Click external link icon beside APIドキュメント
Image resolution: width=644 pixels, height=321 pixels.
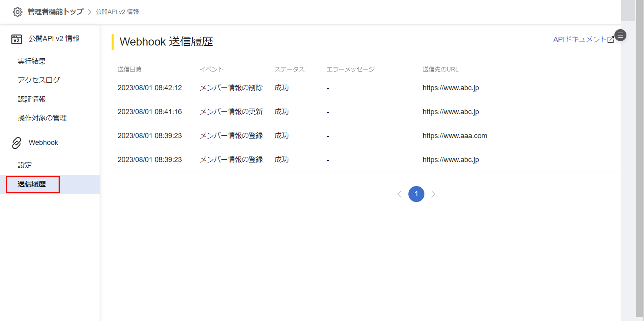pos(610,40)
